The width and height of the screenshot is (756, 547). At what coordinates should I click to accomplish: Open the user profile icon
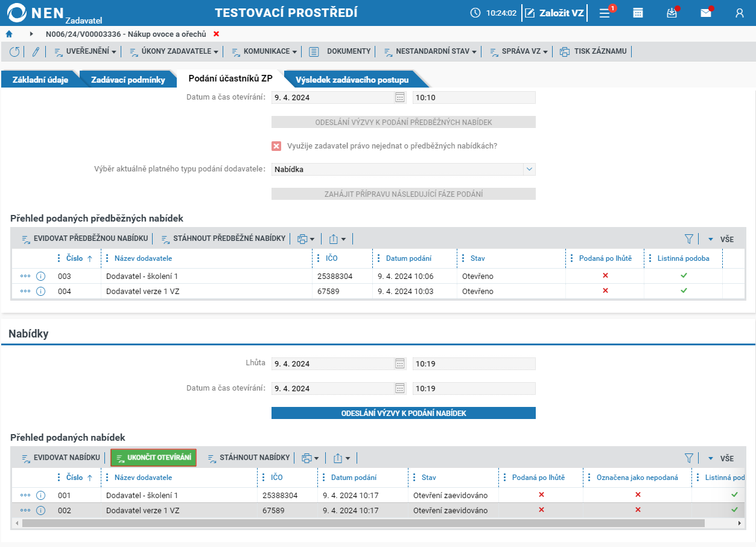740,13
